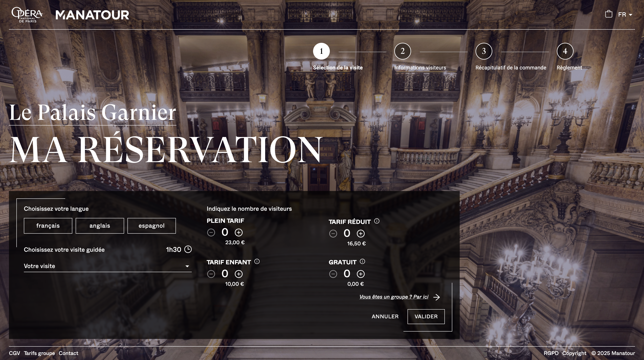The height and width of the screenshot is (360, 644).
Task: Go to step 2 Informations visiteurs
Action: coord(402,51)
